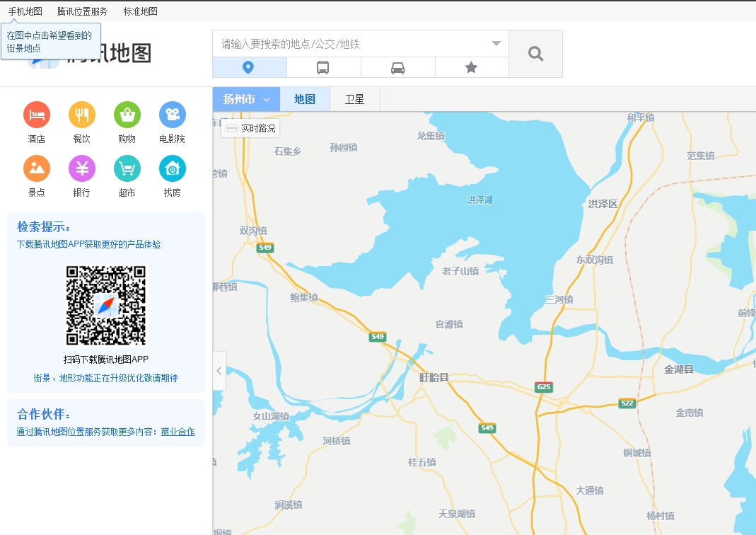The image size is (756, 535).
Task: Click the 商业合作 business cooperation link
Action: tap(178, 432)
